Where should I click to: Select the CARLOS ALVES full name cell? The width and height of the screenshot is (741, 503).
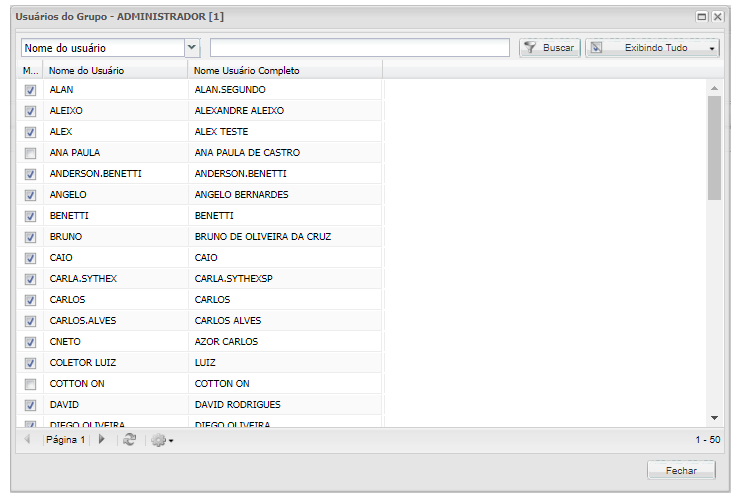tap(285, 321)
